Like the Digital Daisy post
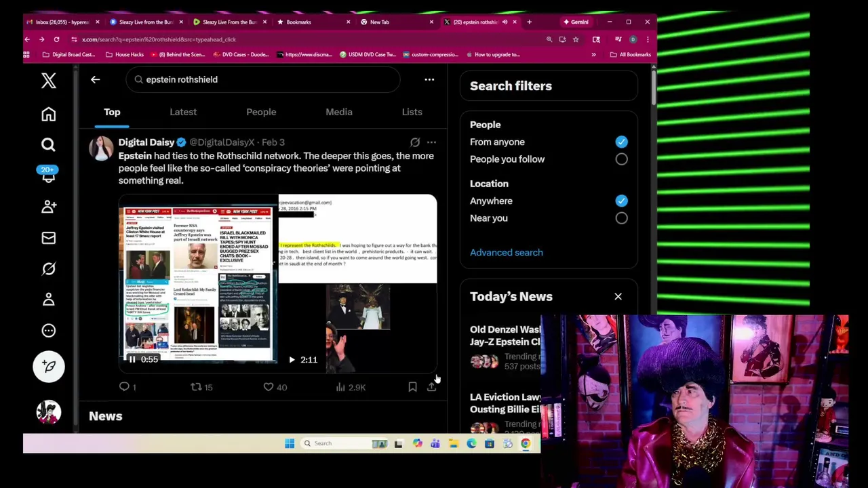Screen dimensions: 868x488 pyautogui.click(x=275, y=387)
